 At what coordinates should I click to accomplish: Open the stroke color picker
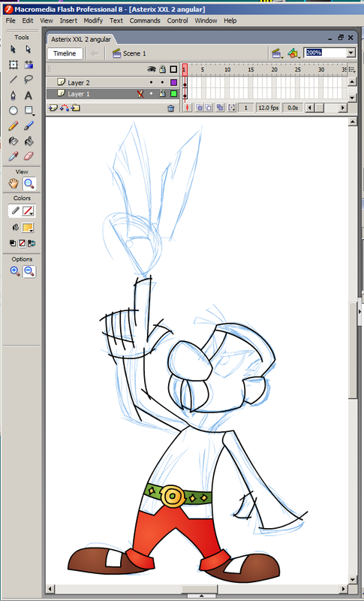[x=28, y=210]
